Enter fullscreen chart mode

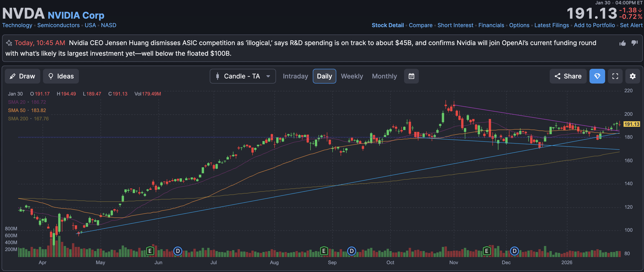pos(615,76)
